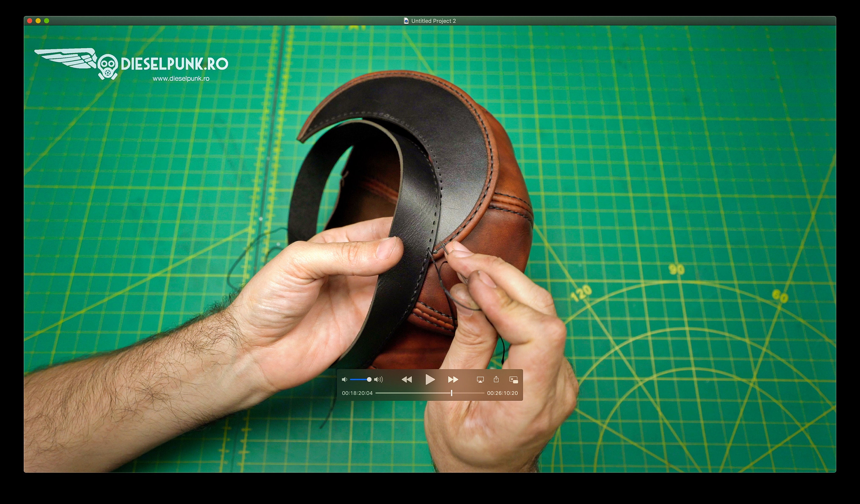Click the duration time 00:26:10:20
The height and width of the screenshot is (504, 860).
tap(502, 393)
